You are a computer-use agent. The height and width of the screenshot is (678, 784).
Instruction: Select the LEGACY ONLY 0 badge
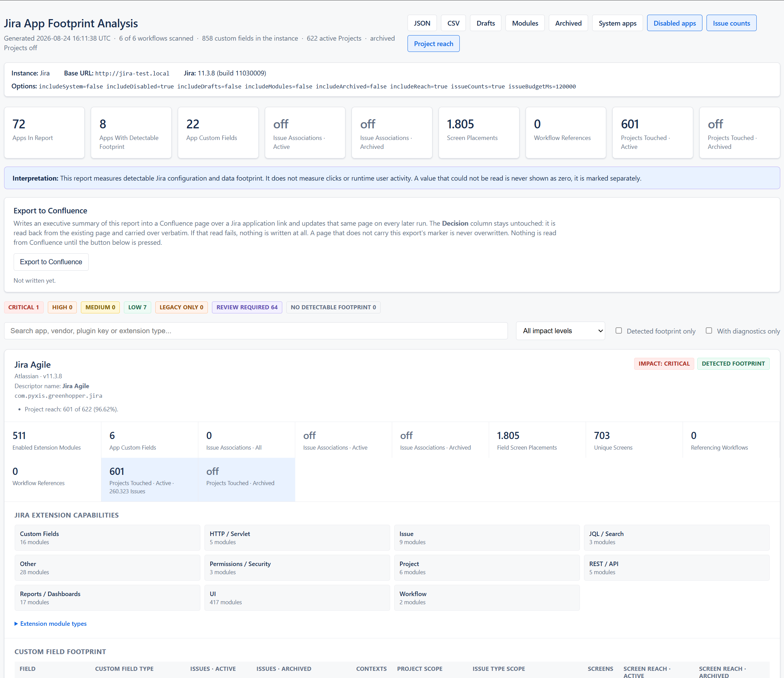pyautogui.click(x=182, y=307)
